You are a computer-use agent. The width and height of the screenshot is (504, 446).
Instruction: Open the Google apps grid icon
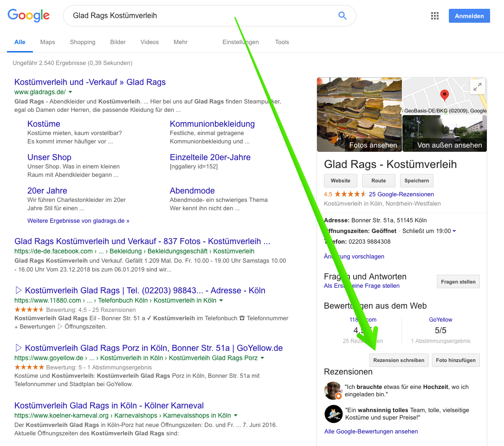pos(434,16)
